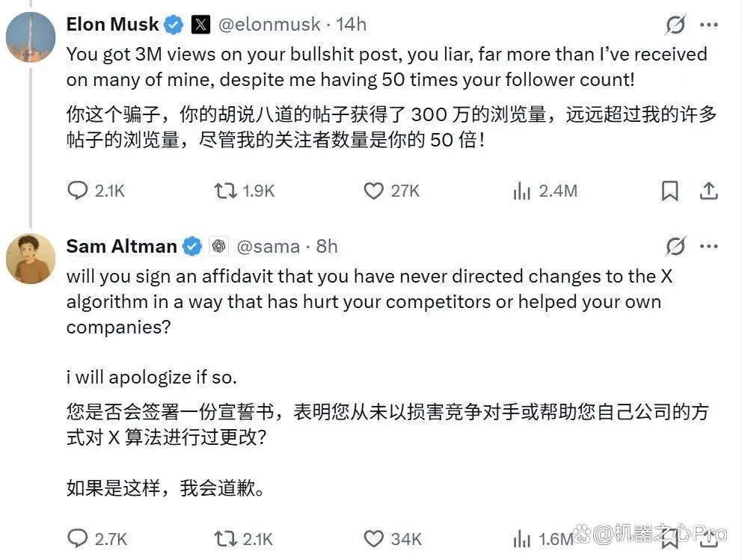
Task: Repost Elon Musk's tweet
Action: point(244,191)
